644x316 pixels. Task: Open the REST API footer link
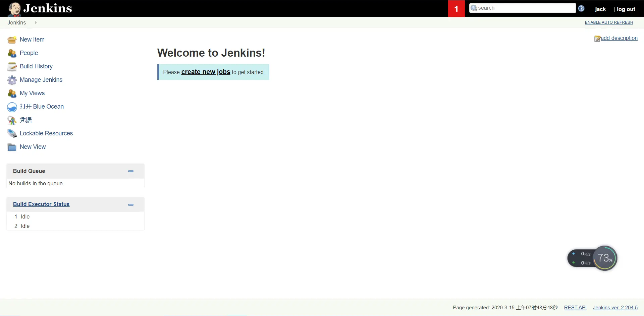coord(575,308)
